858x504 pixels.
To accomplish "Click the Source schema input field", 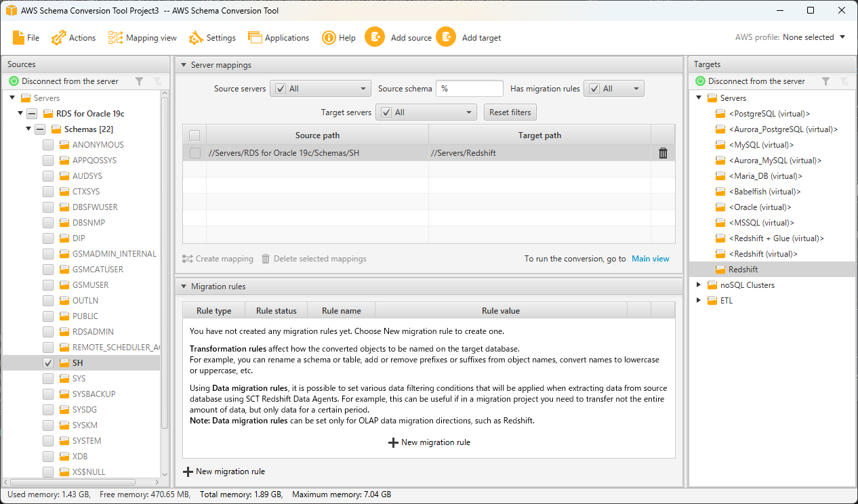I will pos(470,89).
